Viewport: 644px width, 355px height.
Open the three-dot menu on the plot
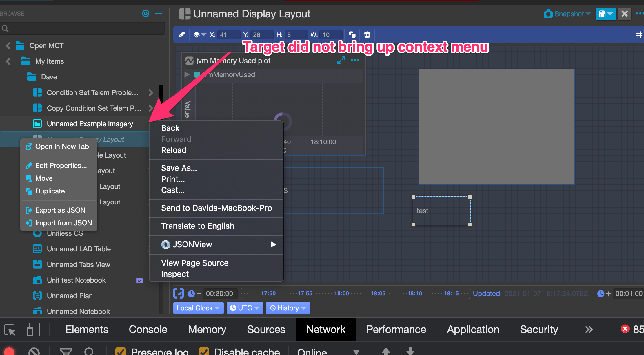pyautogui.click(x=355, y=61)
